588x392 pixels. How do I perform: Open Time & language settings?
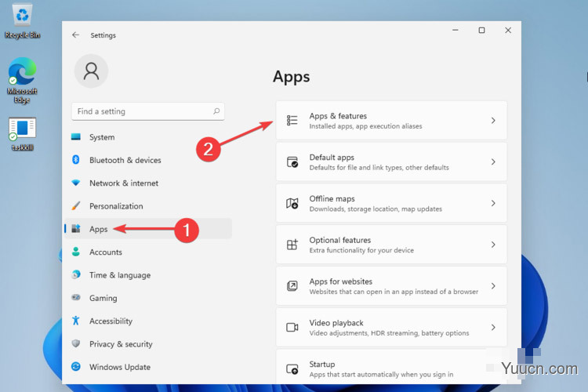click(x=120, y=275)
